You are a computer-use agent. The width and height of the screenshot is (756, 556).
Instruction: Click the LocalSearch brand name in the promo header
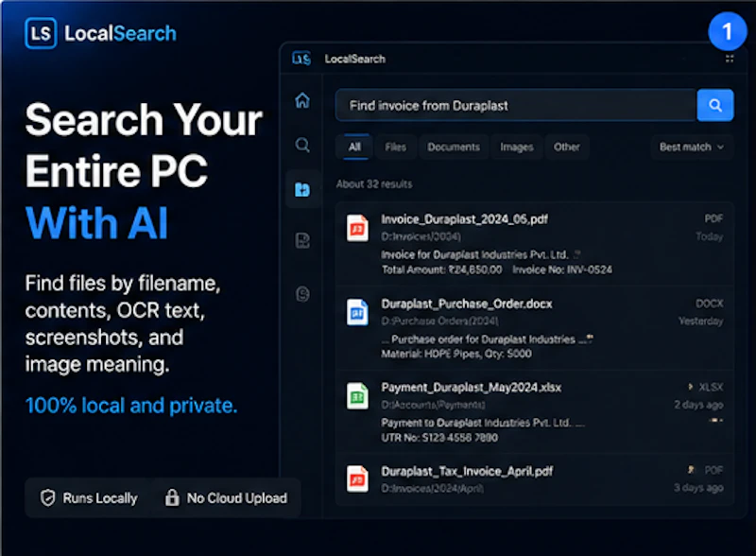(120, 33)
